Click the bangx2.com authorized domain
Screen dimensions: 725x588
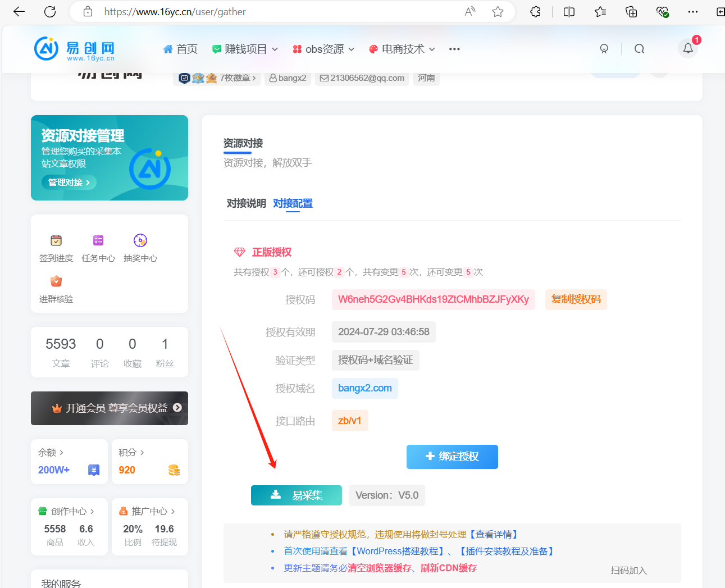tap(365, 388)
